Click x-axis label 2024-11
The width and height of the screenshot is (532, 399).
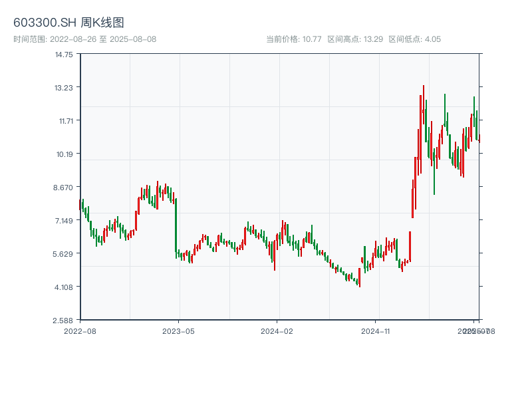(x=375, y=331)
